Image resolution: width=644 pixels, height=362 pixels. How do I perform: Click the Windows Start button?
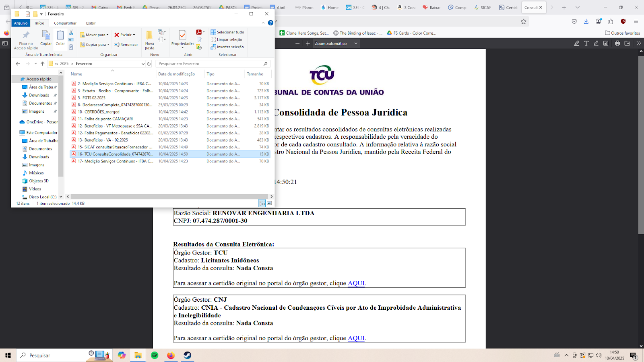click(8, 355)
